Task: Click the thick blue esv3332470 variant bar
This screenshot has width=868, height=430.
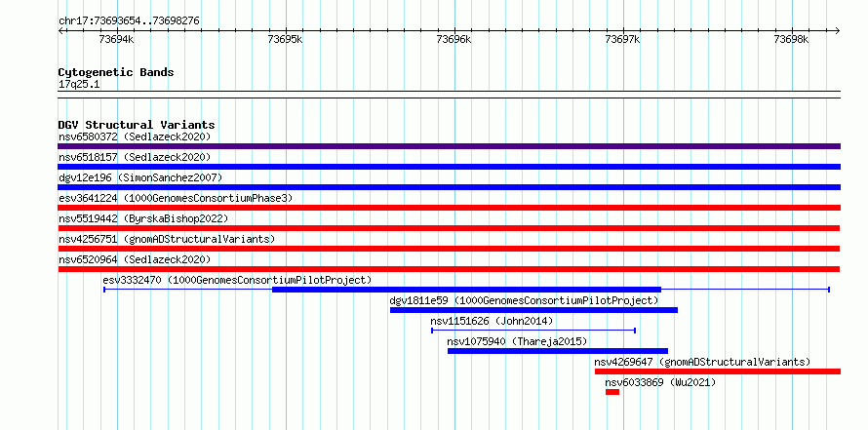Action: 466,290
